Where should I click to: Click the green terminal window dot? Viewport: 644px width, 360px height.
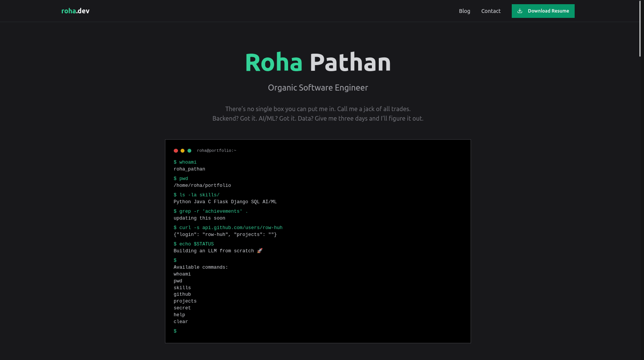pos(189,151)
